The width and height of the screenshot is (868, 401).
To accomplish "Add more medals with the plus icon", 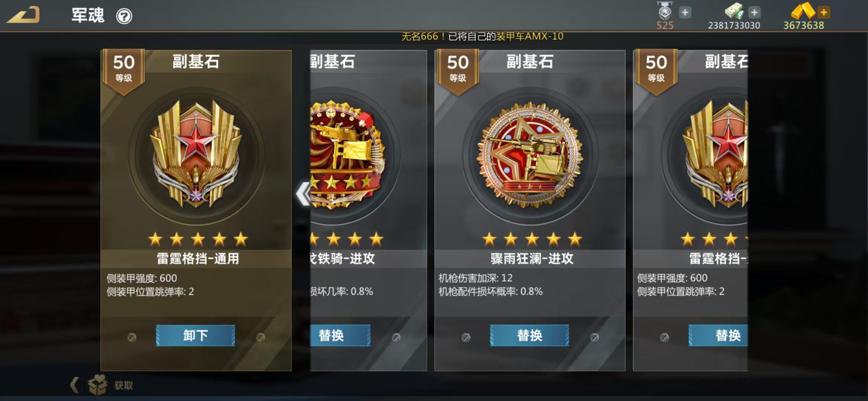I will pos(685,13).
